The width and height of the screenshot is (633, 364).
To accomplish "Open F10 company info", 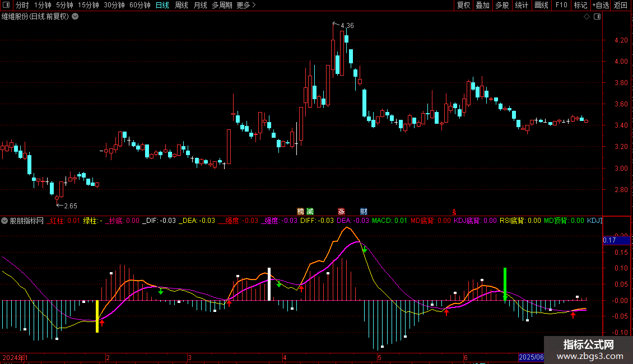I will point(561,5).
